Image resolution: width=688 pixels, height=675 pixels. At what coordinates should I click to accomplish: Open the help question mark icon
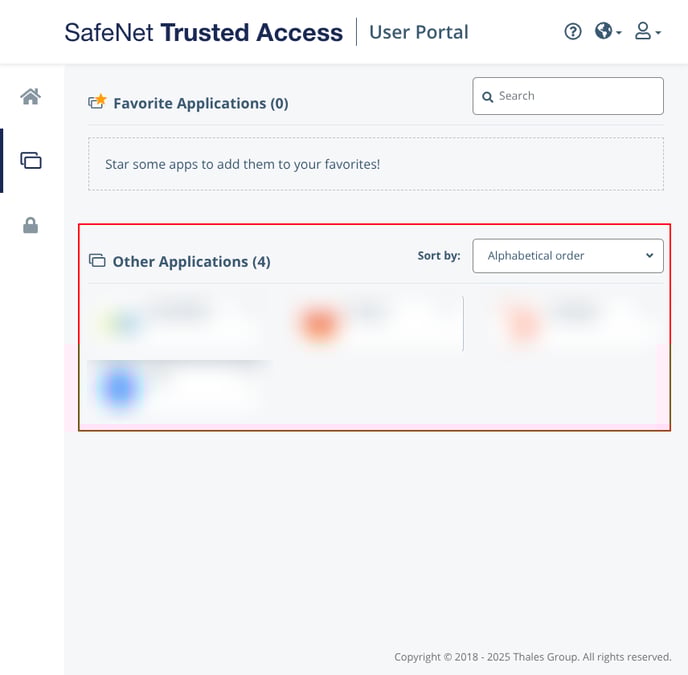(573, 31)
